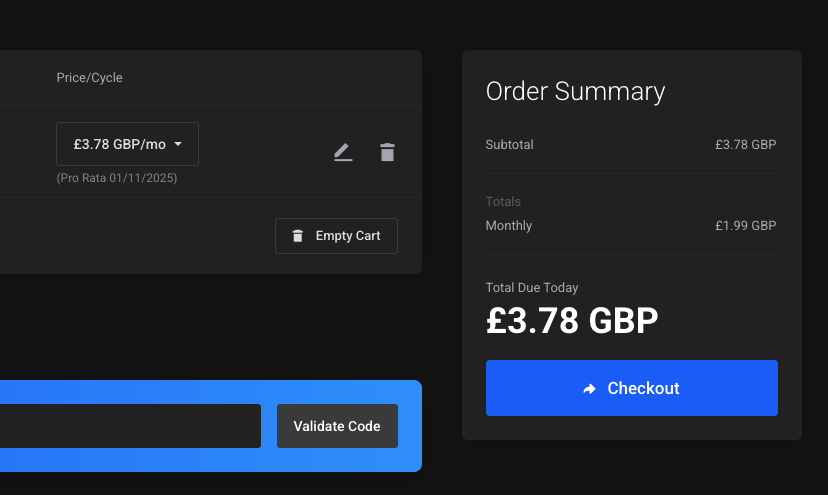Click the large £3.78 GBP total amount
The height and width of the screenshot is (495, 828).
tap(572, 321)
